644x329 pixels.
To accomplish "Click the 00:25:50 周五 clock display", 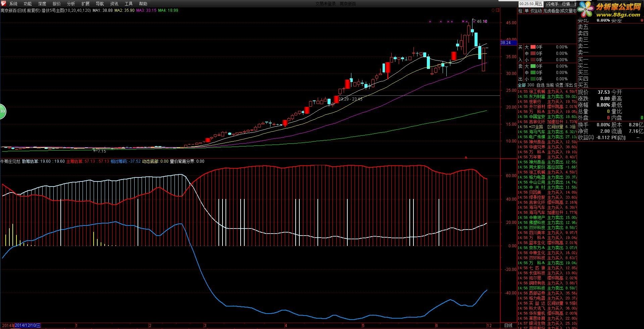I will pyautogui.click(x=531, y=4).
